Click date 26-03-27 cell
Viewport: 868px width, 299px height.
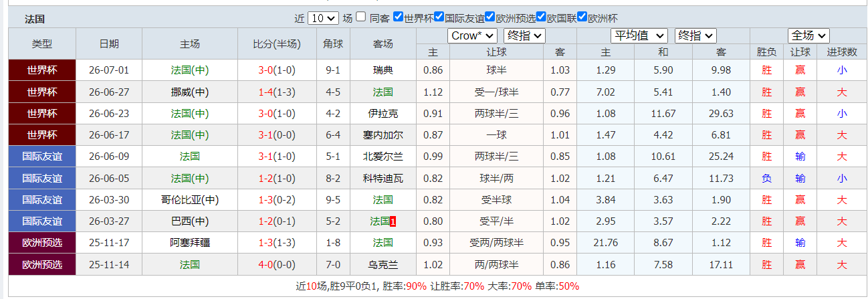[109, 221]
